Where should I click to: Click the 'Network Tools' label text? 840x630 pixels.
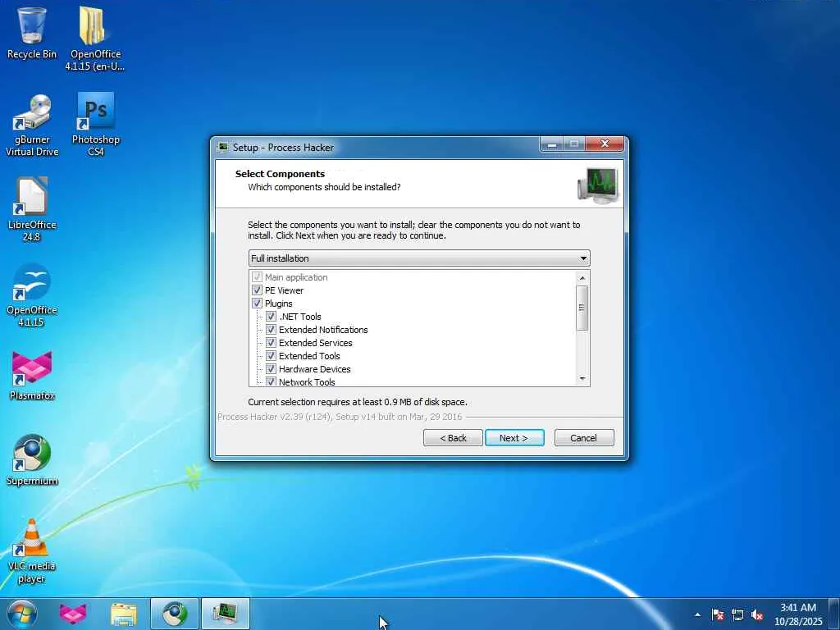pos(307,382)
